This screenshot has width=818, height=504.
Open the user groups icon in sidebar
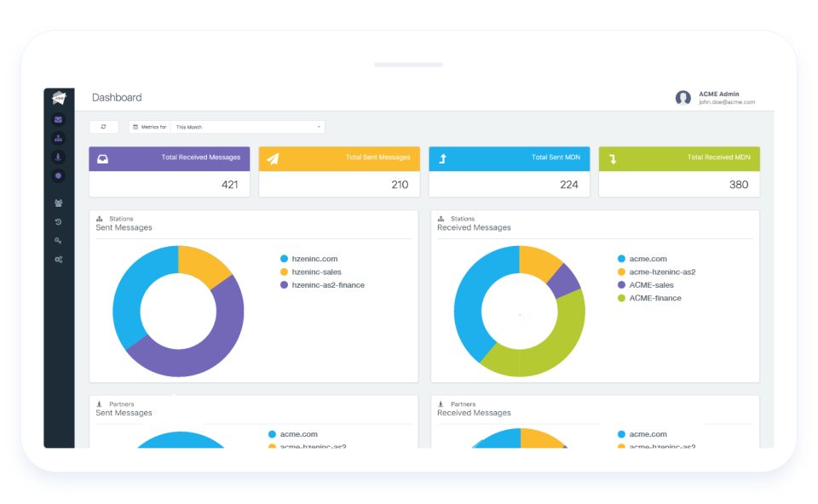[58, 203]
